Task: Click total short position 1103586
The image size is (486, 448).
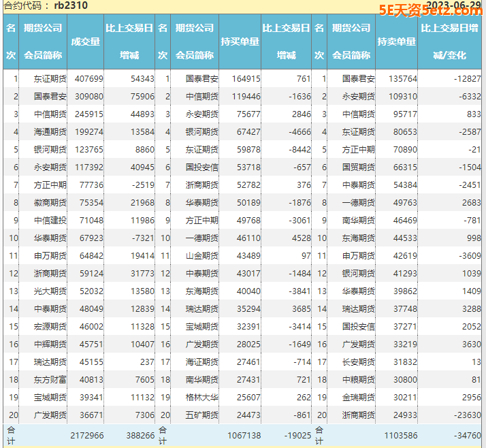Action: coord(401,436)
